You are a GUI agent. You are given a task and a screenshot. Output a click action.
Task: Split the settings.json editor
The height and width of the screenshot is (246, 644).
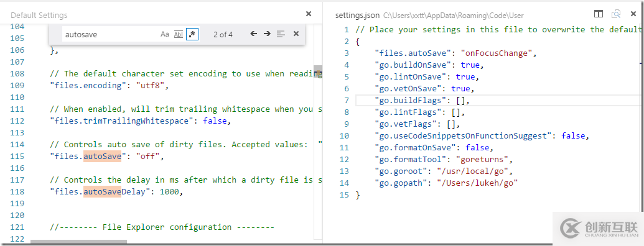(599, 14)
